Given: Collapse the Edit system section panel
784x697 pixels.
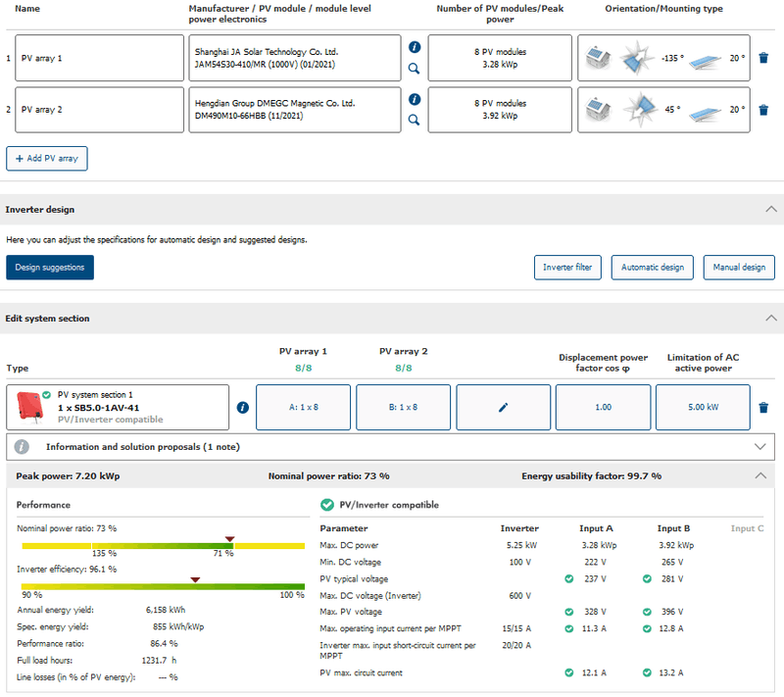Looking at the screenshot, I should tap(770, 319).
